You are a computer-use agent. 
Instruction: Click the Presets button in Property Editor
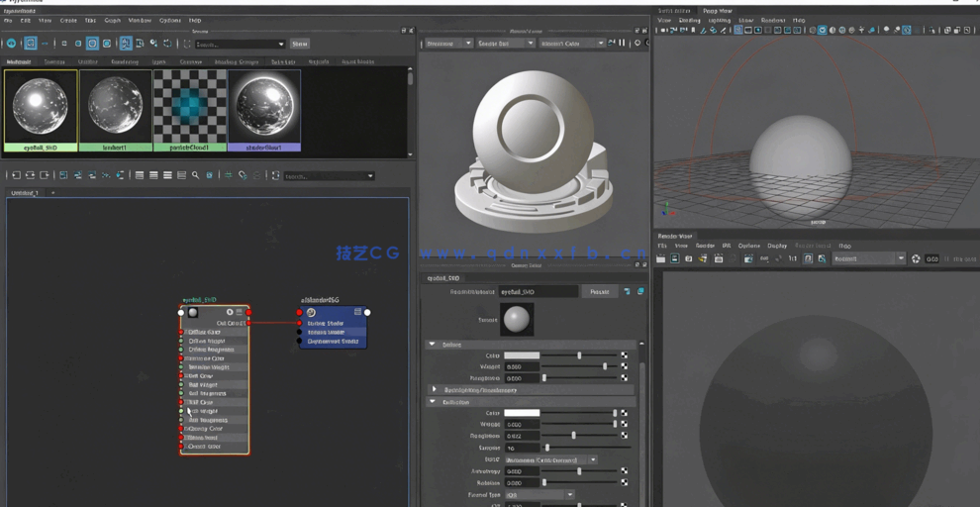599,292
